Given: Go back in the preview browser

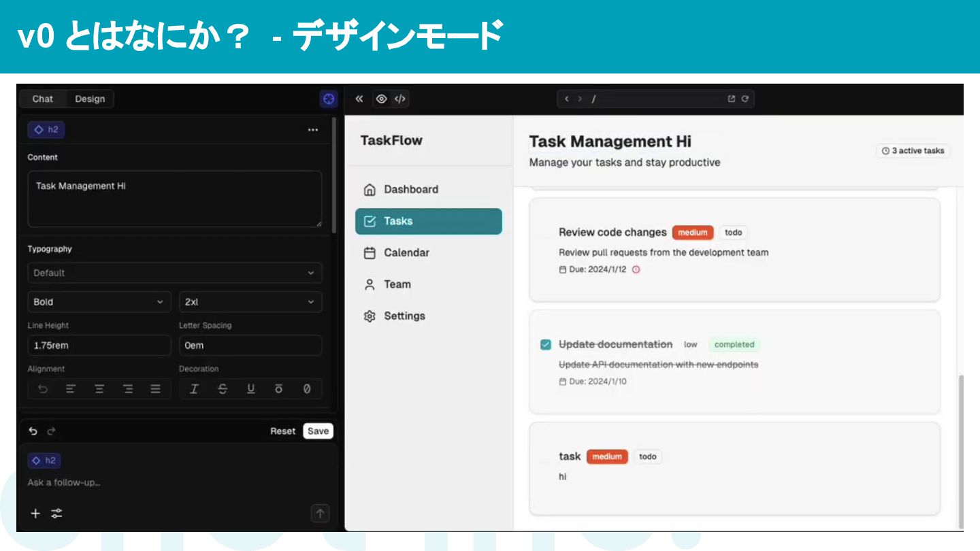Looking at the screenshot, I should (x=567, y=99).
